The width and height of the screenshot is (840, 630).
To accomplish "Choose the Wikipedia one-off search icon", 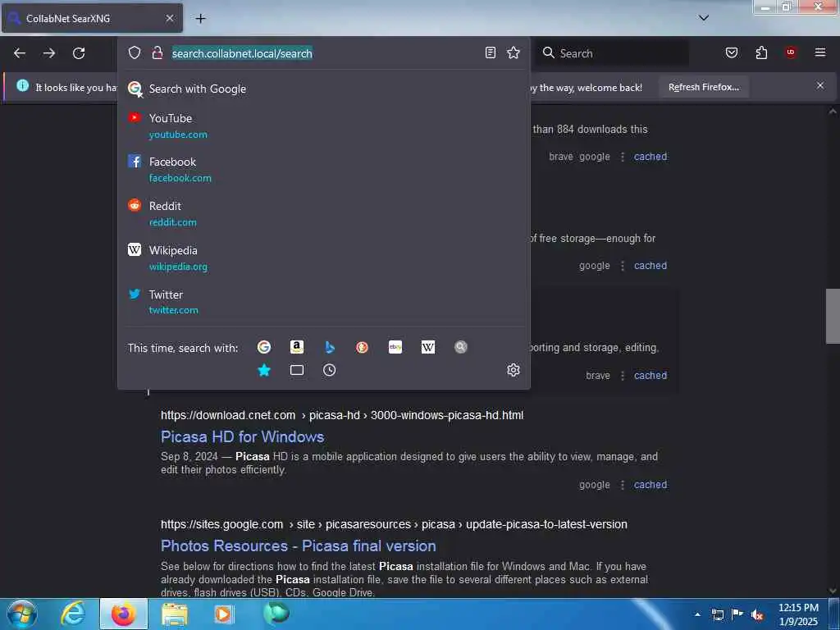I will 428,347.
